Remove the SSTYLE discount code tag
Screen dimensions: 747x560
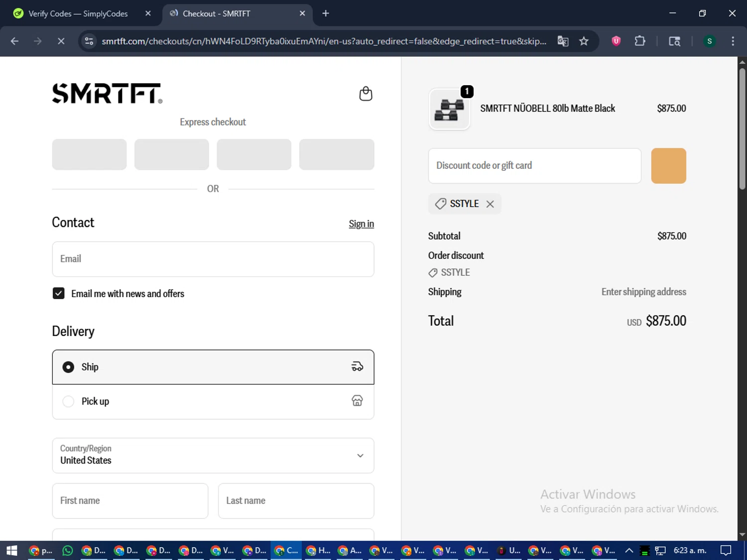(x=490, y=204)
